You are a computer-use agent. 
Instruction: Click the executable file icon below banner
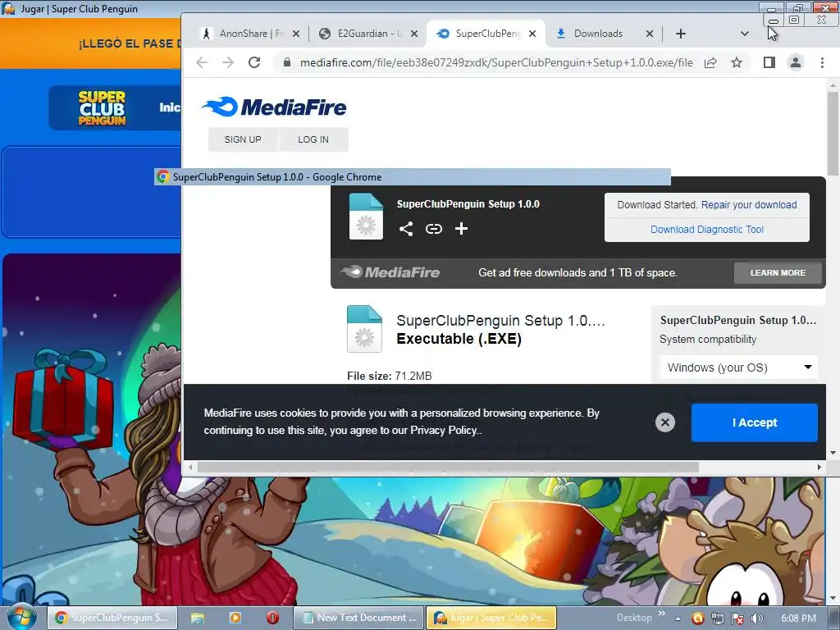click(364, 328)
